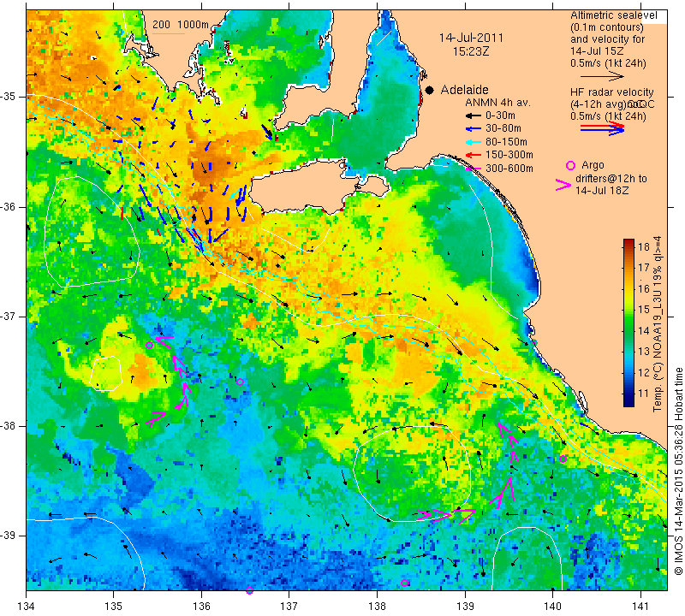The image size is (685, 616).
Task: Click the dark blue bottom of temperature colorbar
Action: point(628,401)
